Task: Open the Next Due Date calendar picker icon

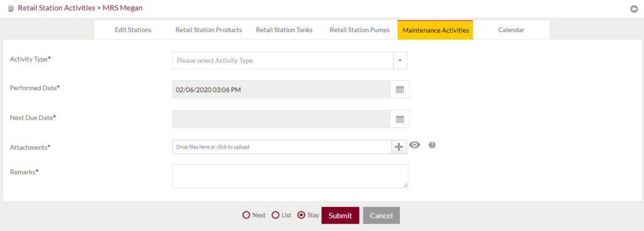Action: click(x=400, y=119)
